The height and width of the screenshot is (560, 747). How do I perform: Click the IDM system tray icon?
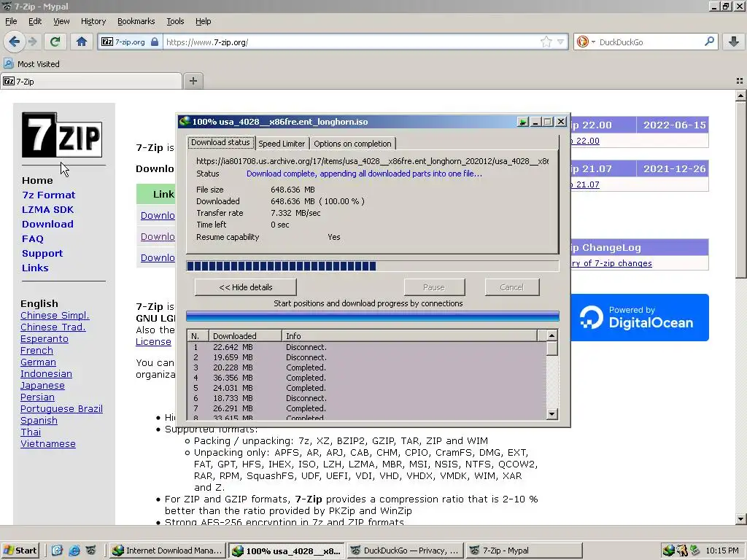point(668,551)
